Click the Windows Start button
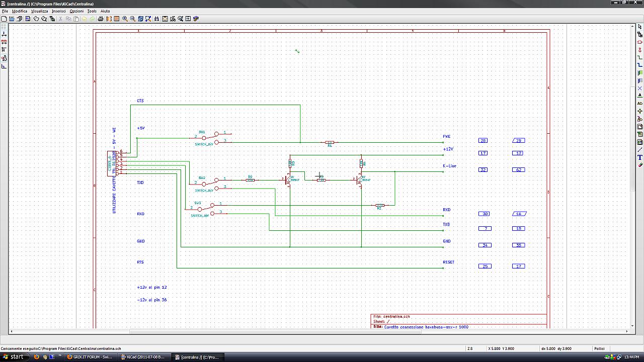The width and height of the screenshot is (644, 362). click(x=14, y=357)
